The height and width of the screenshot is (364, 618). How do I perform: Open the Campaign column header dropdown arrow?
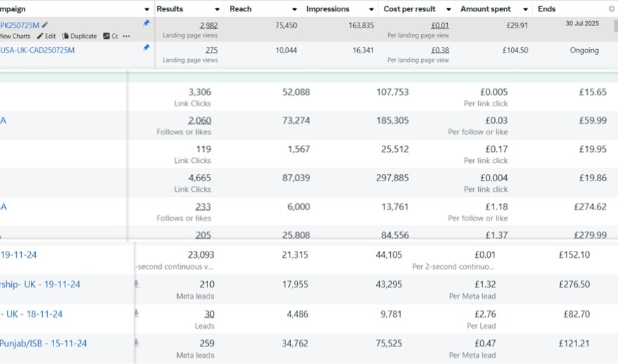click(x=147, y=9)
